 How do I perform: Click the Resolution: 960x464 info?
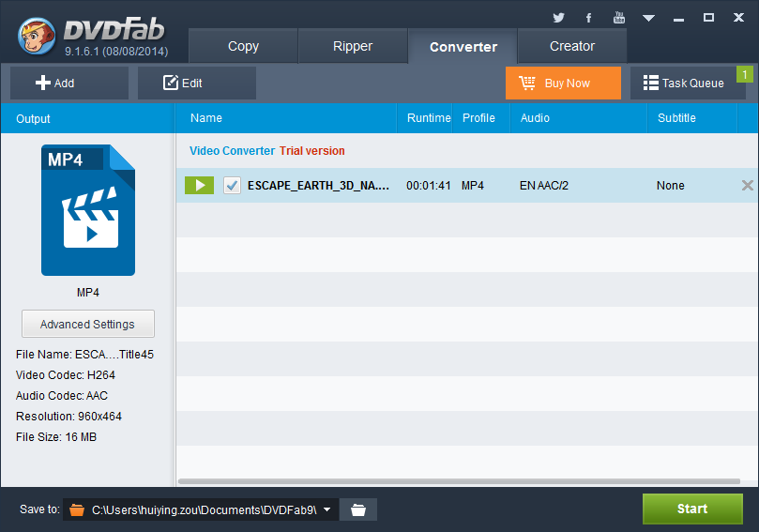click(68, 417)
